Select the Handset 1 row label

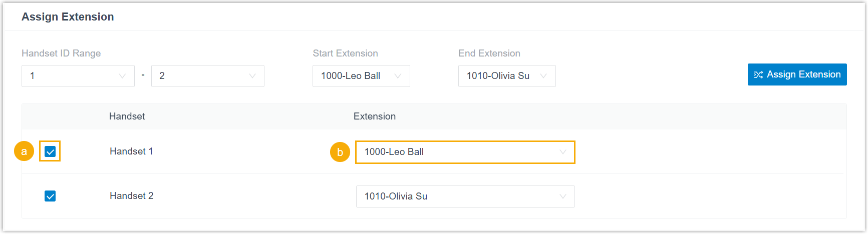click(131, 151)
